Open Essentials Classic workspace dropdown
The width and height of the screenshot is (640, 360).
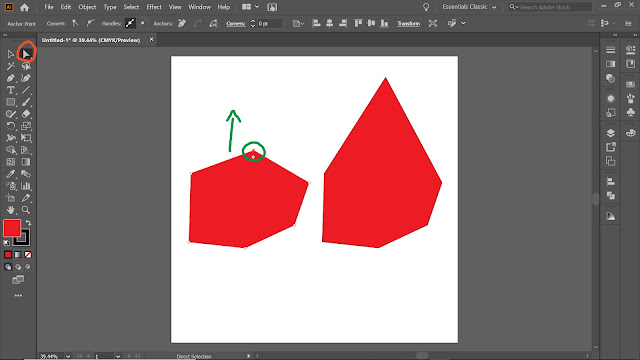[469, 7]
